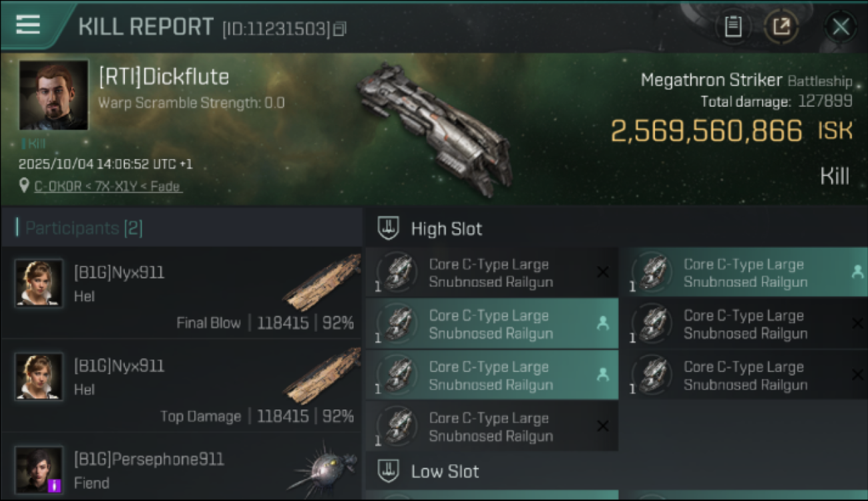Image resolution: width=868 pixels, height=501 pixels.
Task: Click the [RTI]Dickflute pilot name
Action: pos(164,77)
